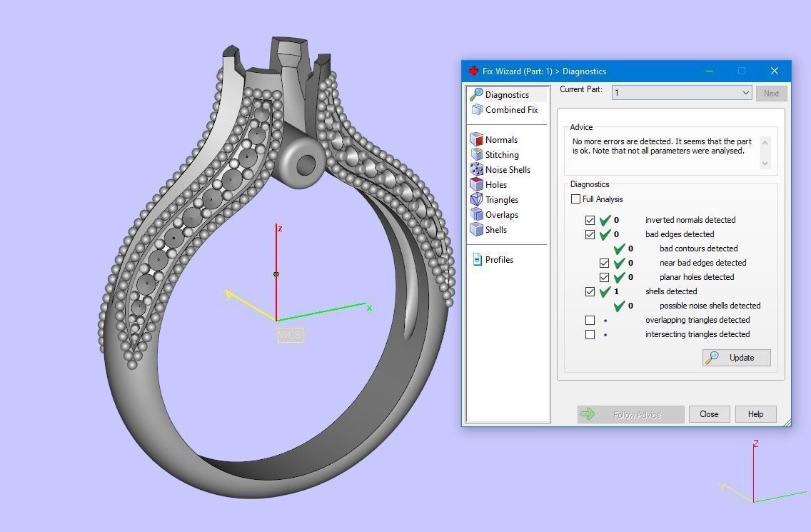Image resolution: width=811 pixels, height=532 pixels.
Task: Click the Follow Advice button
Action: coord(631,414)
